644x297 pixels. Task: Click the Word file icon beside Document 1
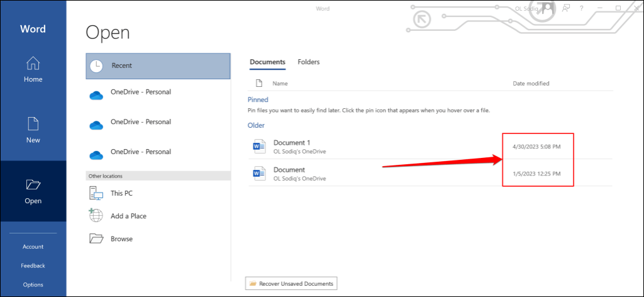pos(259,146)
